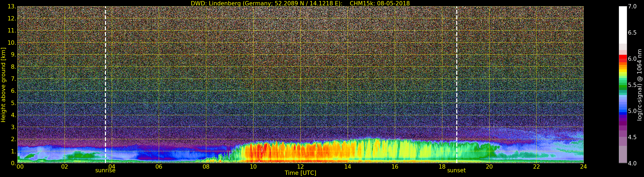Click the colorbar tick label '7.0'
Screen dimensions: 644x177
pos(632,6)
